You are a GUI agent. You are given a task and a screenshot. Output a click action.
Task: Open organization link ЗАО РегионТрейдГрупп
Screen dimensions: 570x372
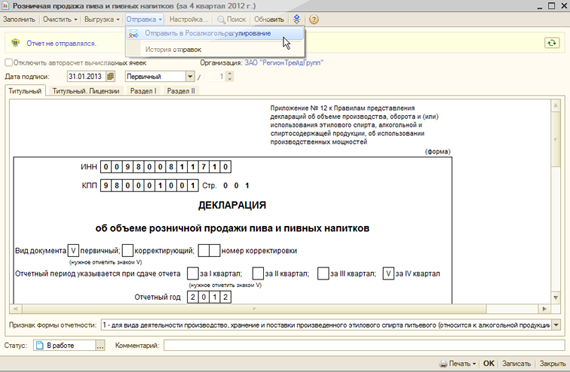284,63
